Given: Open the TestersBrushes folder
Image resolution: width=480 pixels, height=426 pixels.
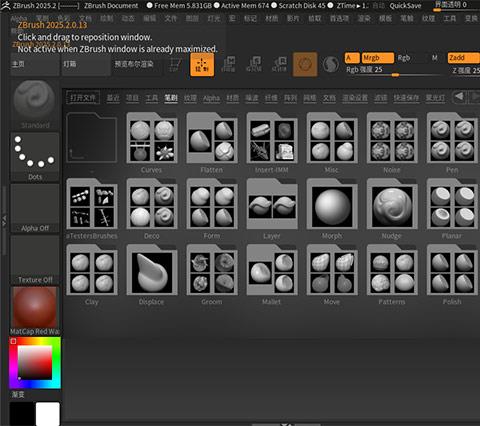Looking at the screenshot, I should click(x=92, y=204).
